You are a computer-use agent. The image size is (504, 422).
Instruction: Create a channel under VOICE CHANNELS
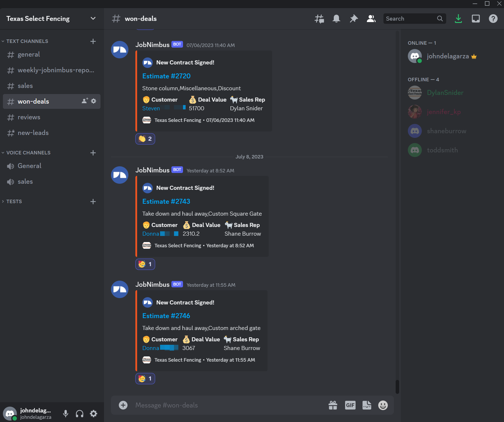point(93,153)
